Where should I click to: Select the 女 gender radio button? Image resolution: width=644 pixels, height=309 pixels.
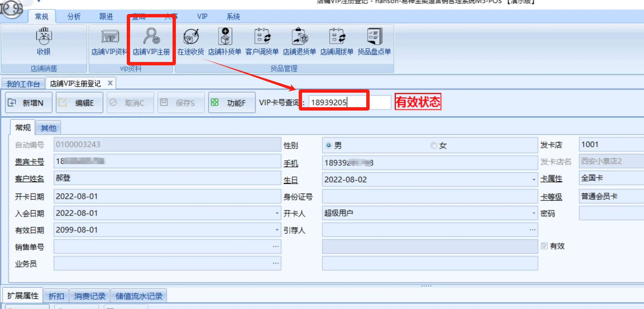434,145
